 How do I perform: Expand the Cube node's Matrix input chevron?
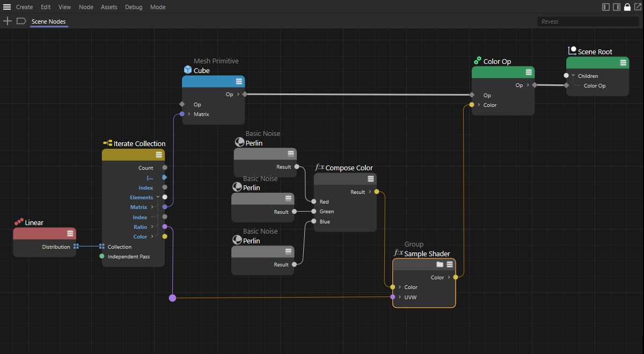click(189, 114)
